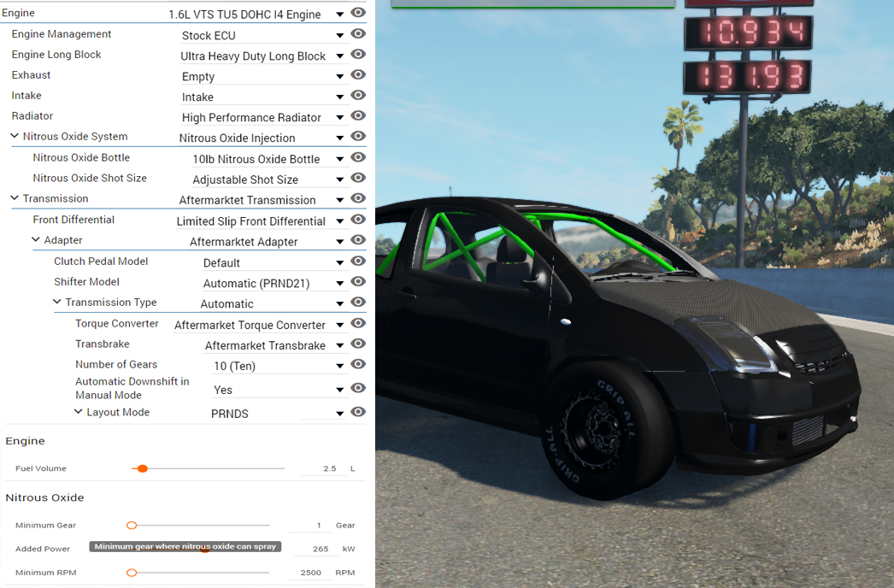Viewport: 894px width, 588px height.
Task: Click the Minimum RPM slider handle
Action: tap(132, 573)
